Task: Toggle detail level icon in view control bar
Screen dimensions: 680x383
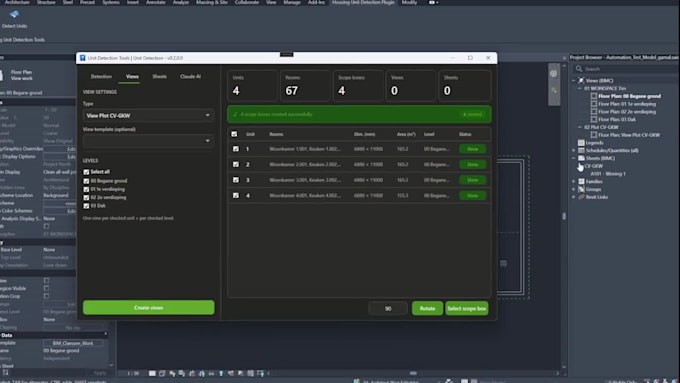Action: (x=152, y=373)
